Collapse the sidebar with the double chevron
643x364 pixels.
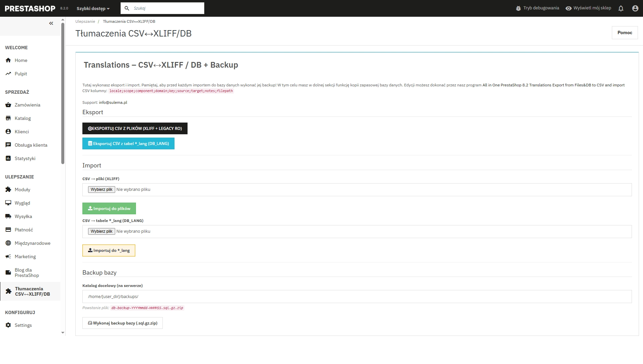point(51,23)
